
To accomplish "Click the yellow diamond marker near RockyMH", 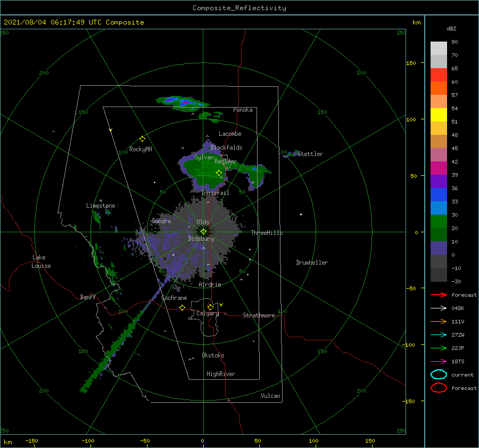I will 142,139.
